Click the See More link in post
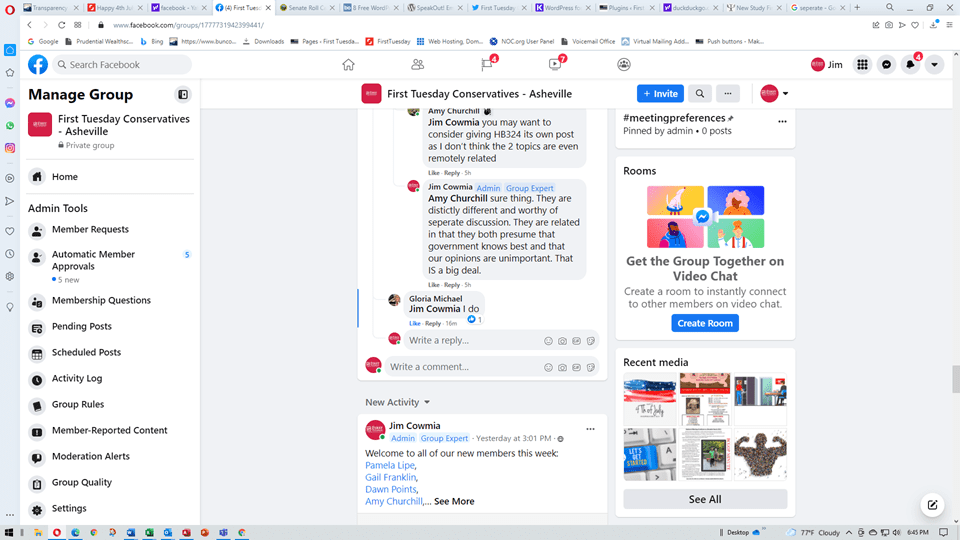 click(454, 501)
